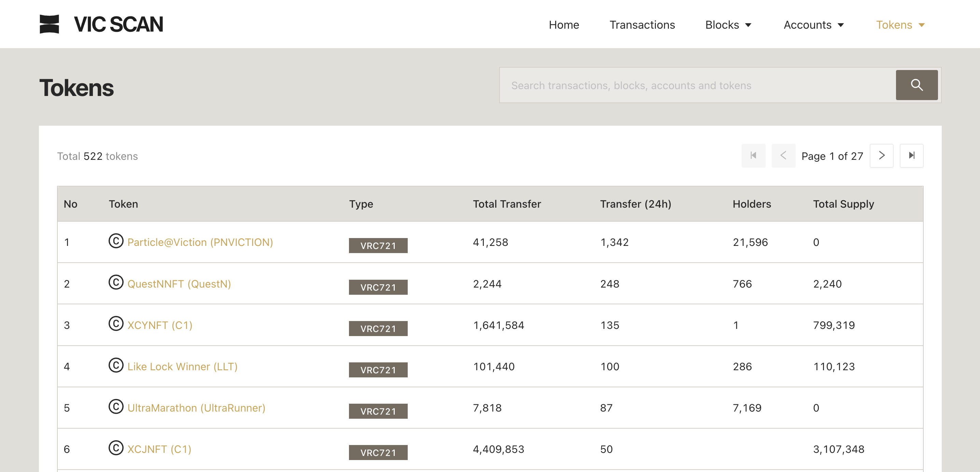Open the Tokens dropdown menu
Screen dimensions: 980x472
point(900,25)
